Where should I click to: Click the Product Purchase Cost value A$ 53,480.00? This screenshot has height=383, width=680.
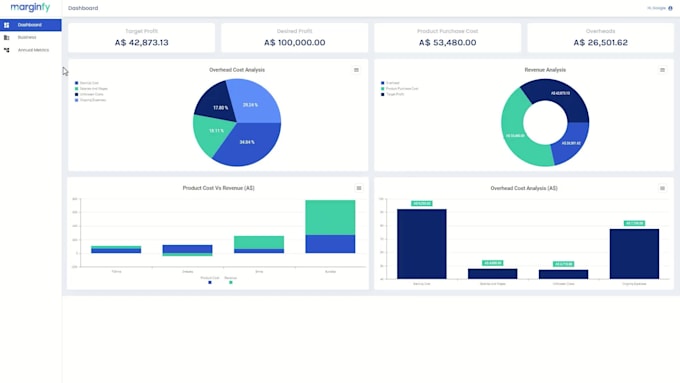click(448, 43)
